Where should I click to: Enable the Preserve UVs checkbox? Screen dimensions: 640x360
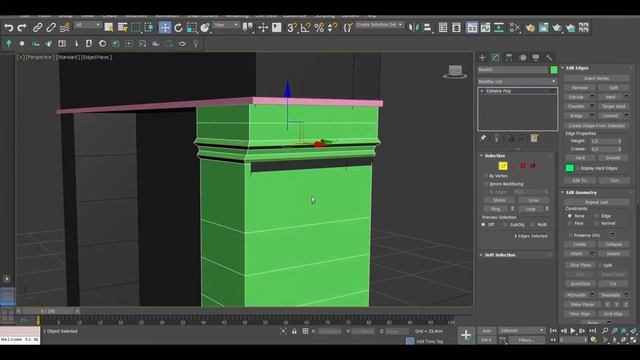pos(570,236)
